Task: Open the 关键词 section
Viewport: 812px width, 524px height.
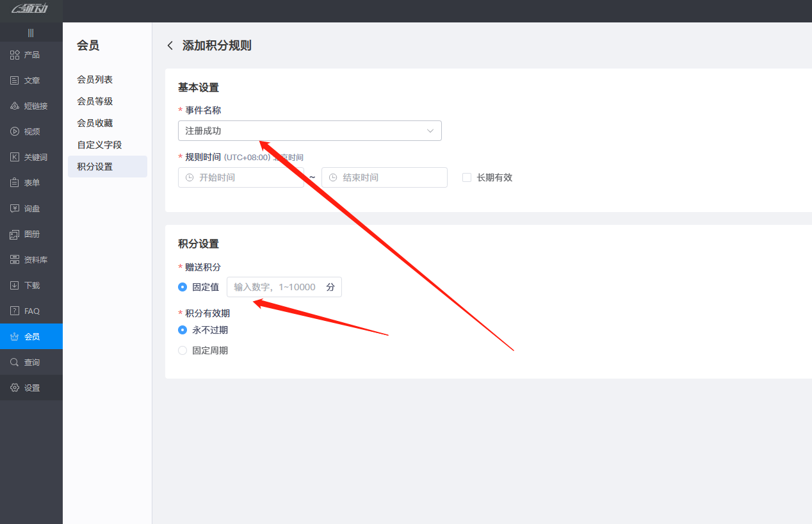Action: point(31,157)
